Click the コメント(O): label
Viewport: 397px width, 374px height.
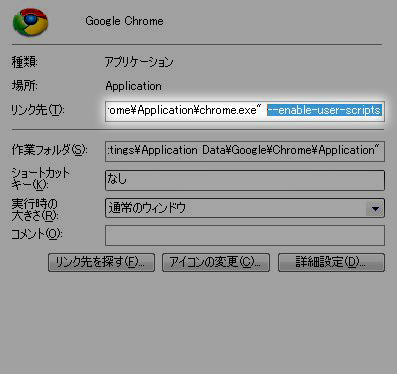(37, 234)
